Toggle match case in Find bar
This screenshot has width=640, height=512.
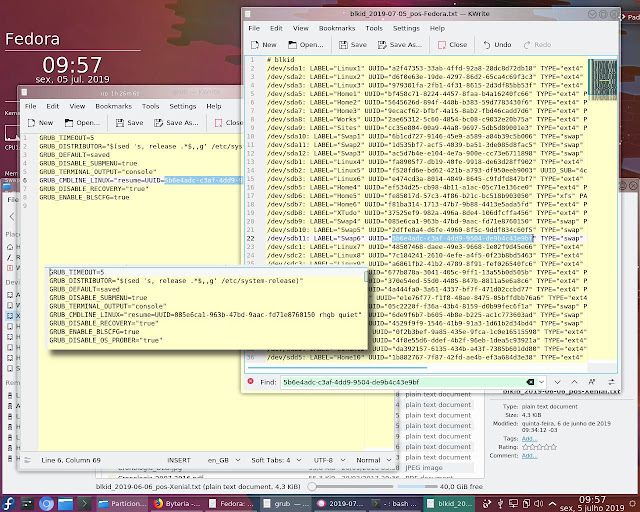click(591, 382)
